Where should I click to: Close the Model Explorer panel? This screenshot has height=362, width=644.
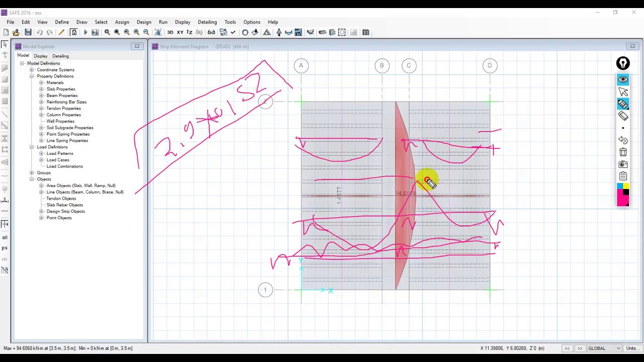(x=137, y=46)
